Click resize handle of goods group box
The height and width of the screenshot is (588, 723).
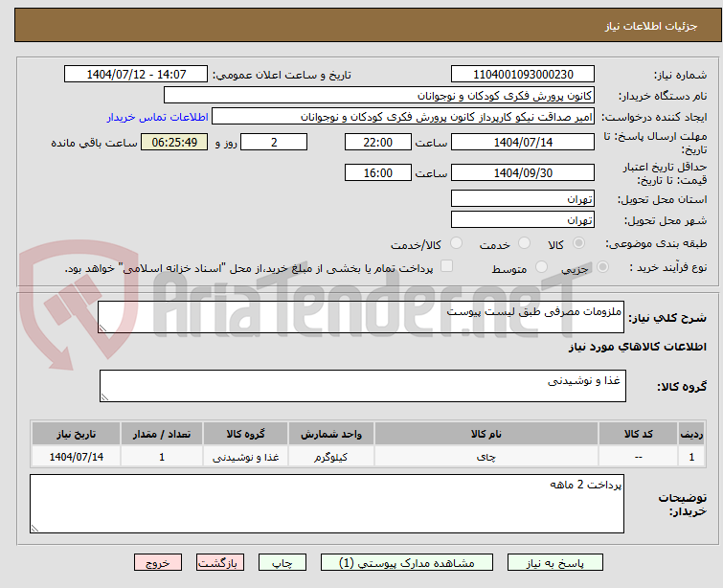104,396
